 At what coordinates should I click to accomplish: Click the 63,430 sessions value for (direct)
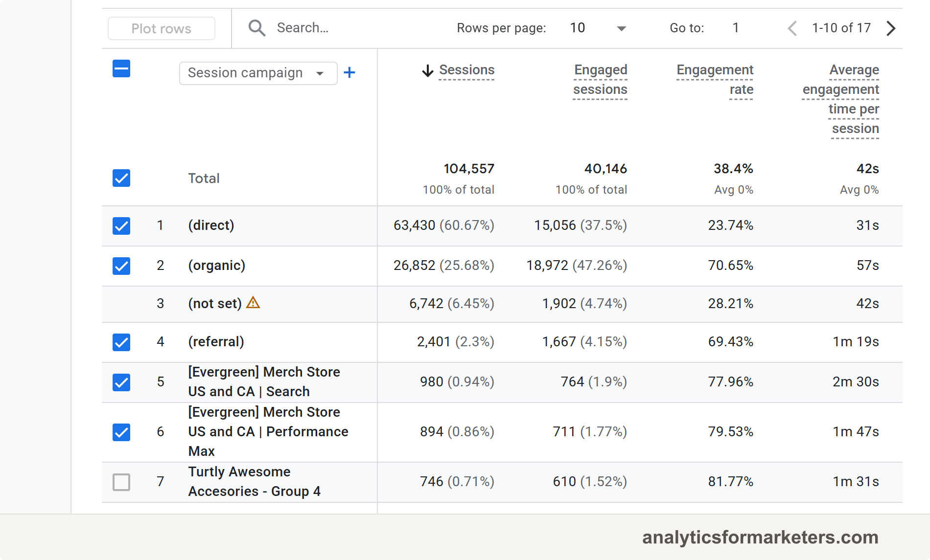tap(414, 225)
